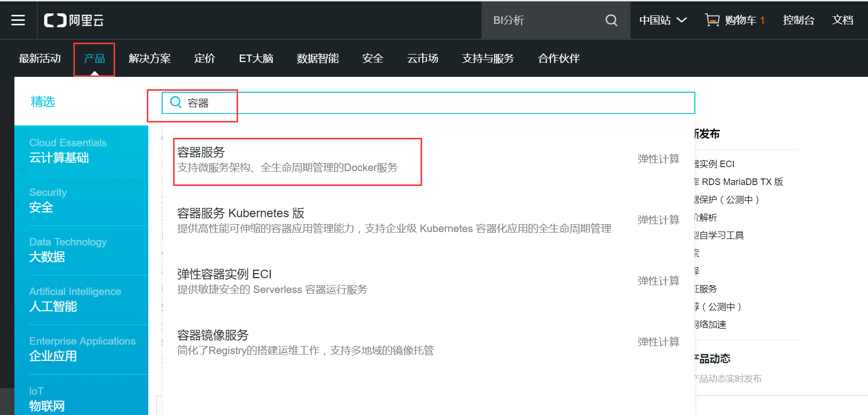The image size is (868, 415).
Task: Open the 安全 top navigation item
Action: pos(373,59)
